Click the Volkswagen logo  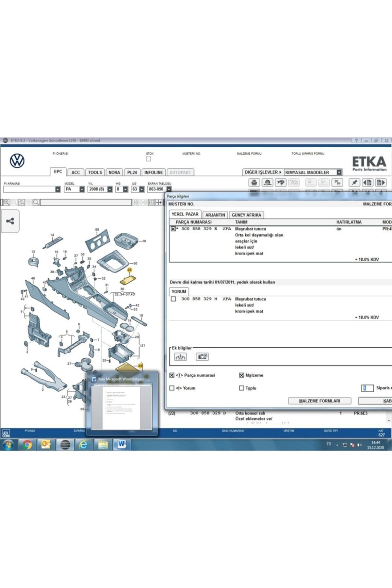coord(17,161)
